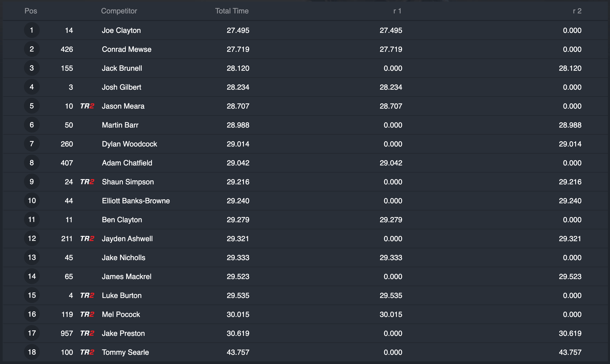Click the position 1 circle badge
Viewport: 610px width, 364px height.
click(32, 30)
